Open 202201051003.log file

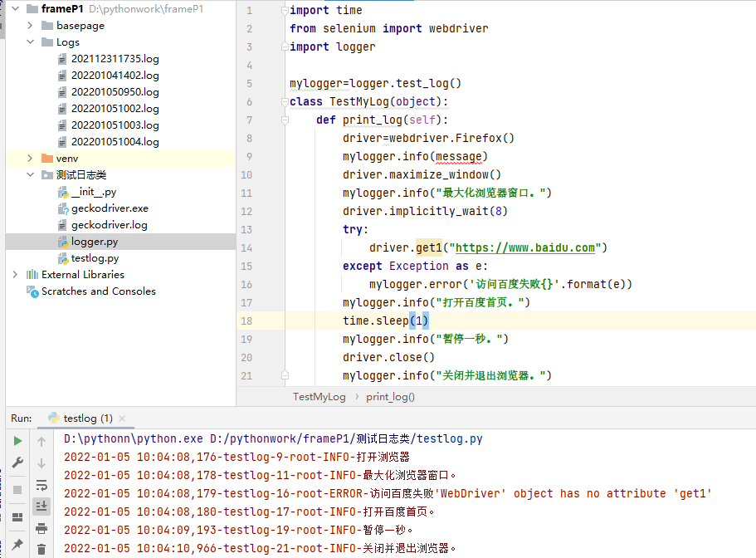(115, 125)
